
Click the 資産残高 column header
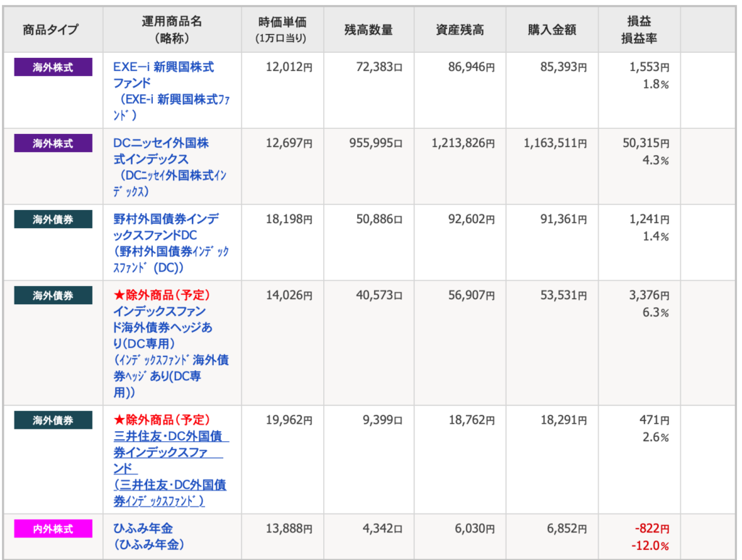460,30
